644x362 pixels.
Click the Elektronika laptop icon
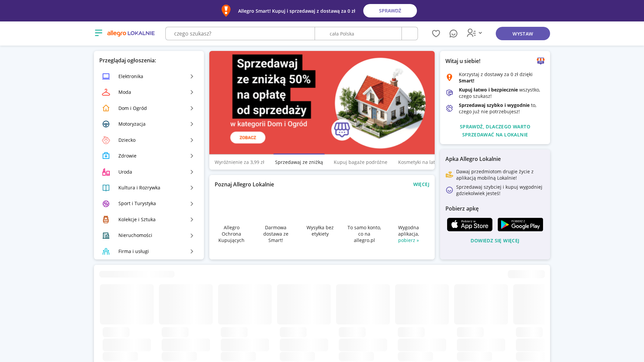pos(106,76)
